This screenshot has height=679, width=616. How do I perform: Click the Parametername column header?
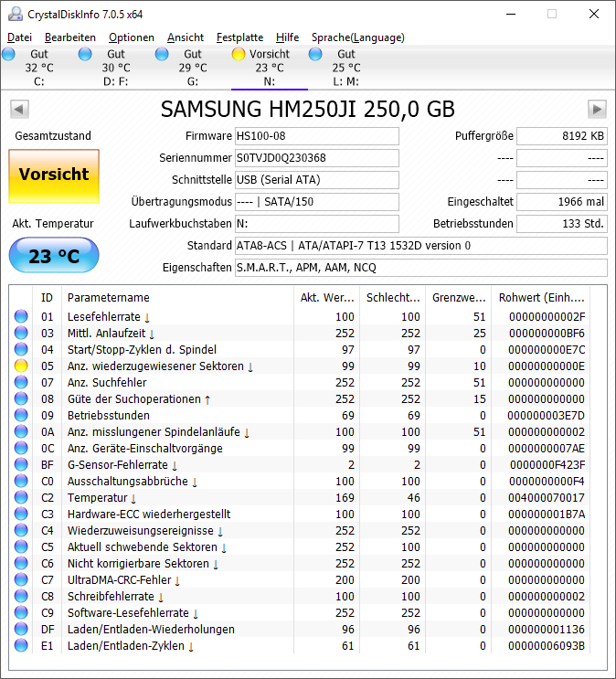[177, 298]
